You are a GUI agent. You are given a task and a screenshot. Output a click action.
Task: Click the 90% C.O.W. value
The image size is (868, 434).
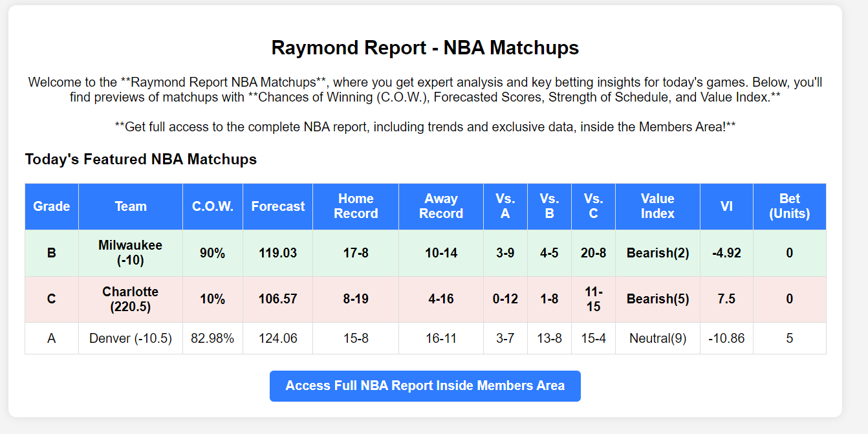[213, 253]
